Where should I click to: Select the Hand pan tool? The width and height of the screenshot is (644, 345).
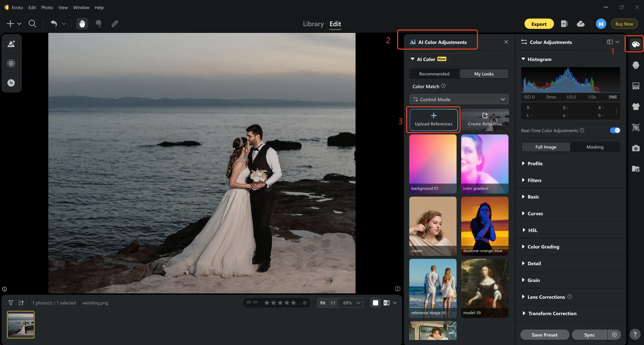click(82, 23)
